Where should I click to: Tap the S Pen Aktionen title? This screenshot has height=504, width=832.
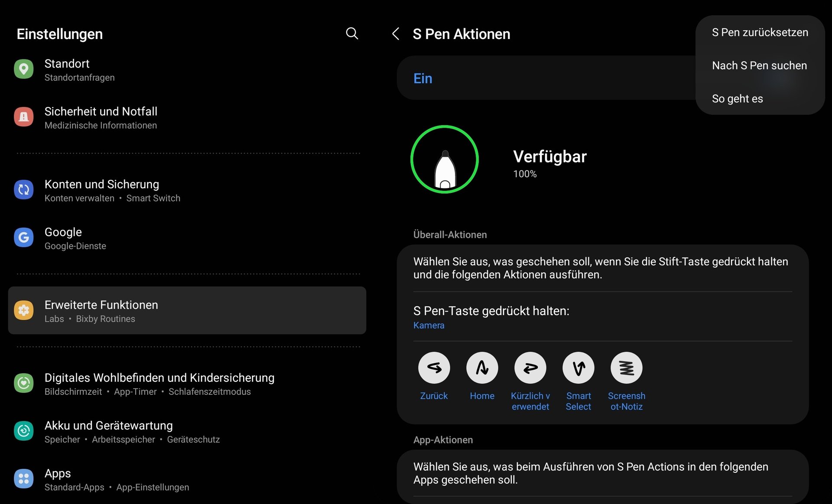pos(461,34)
